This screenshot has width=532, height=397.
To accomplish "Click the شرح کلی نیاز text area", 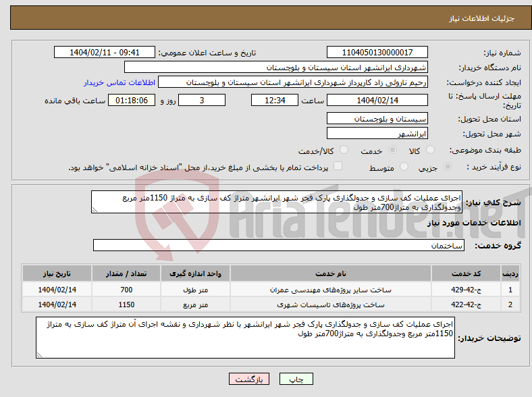I will 277,202.
